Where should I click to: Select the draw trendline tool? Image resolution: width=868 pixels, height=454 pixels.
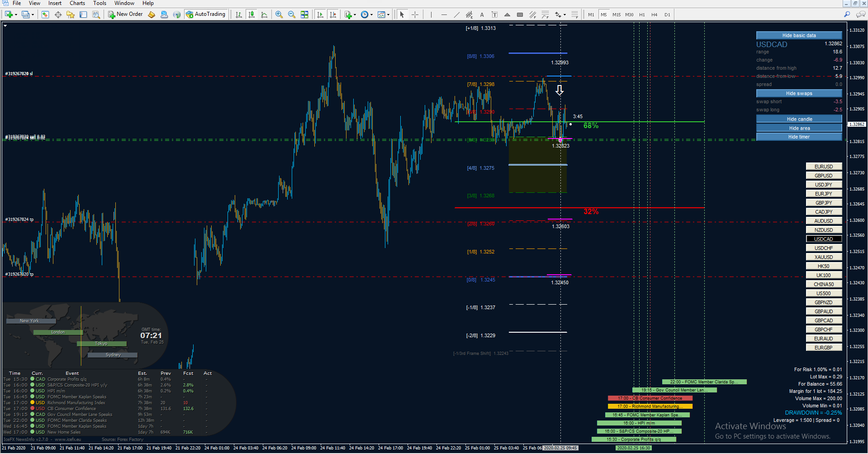pos(456,14)
